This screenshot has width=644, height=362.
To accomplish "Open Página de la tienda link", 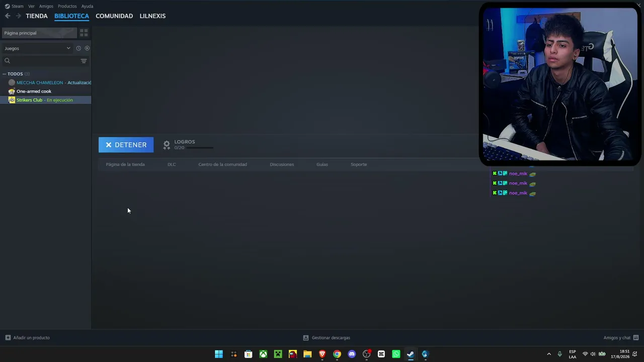I will (125, 164).
